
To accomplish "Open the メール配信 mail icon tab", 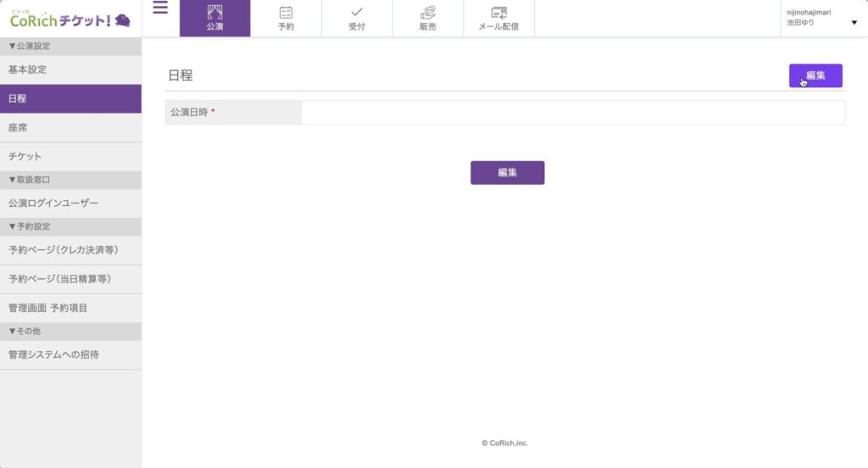I will (499, 18).
